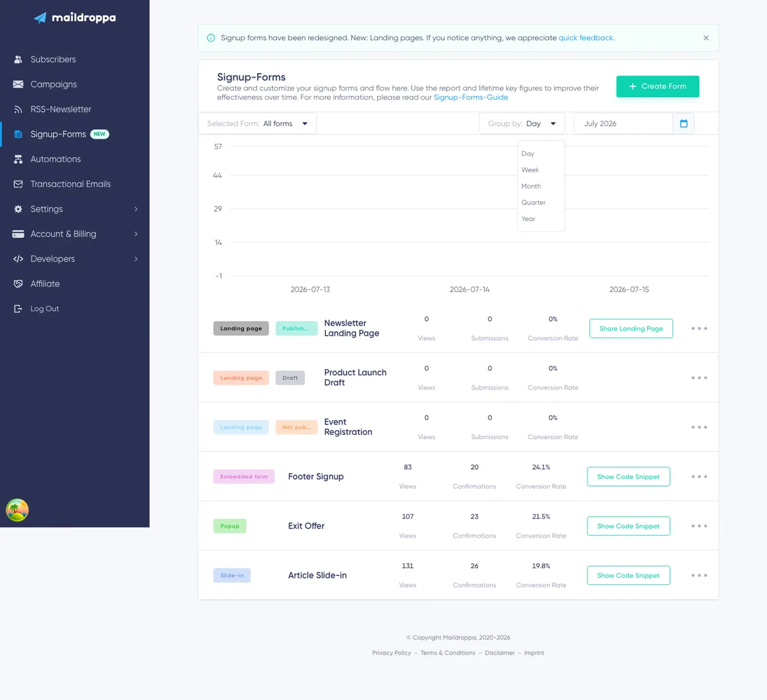Open more options for Exit Offer
The image size is (767, 700).
(x=699, y=526)
